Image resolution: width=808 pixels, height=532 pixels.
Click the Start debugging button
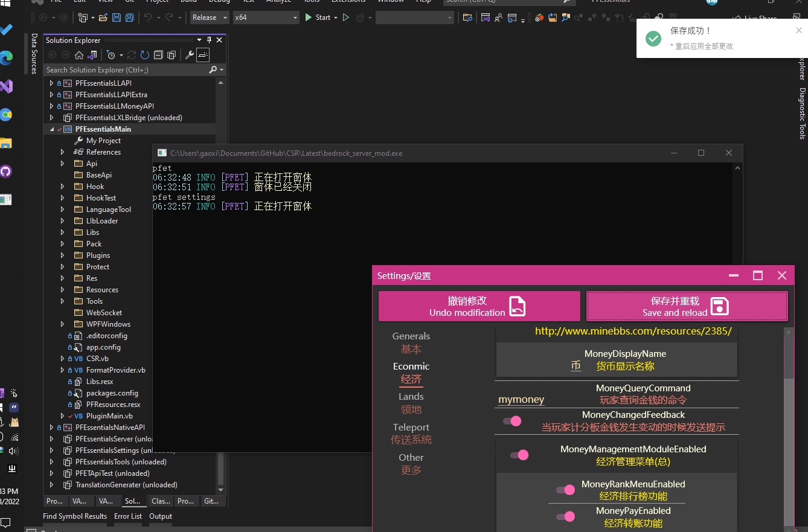(318, 18)
